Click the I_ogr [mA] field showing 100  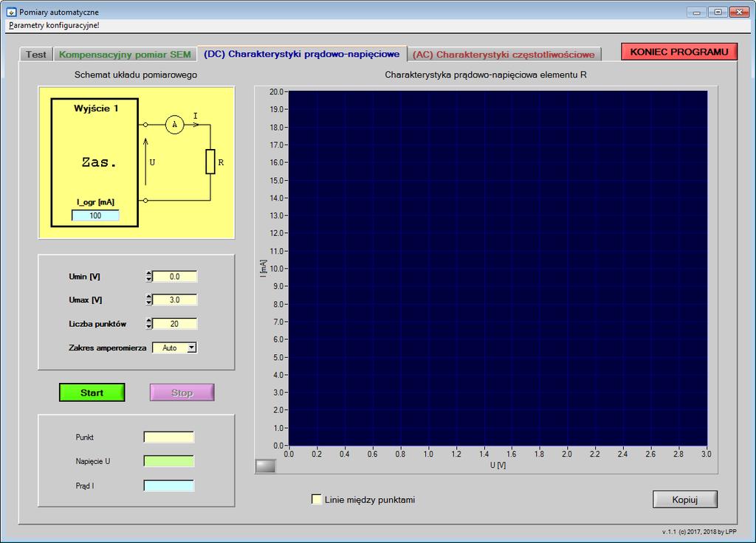coord(95,215)
